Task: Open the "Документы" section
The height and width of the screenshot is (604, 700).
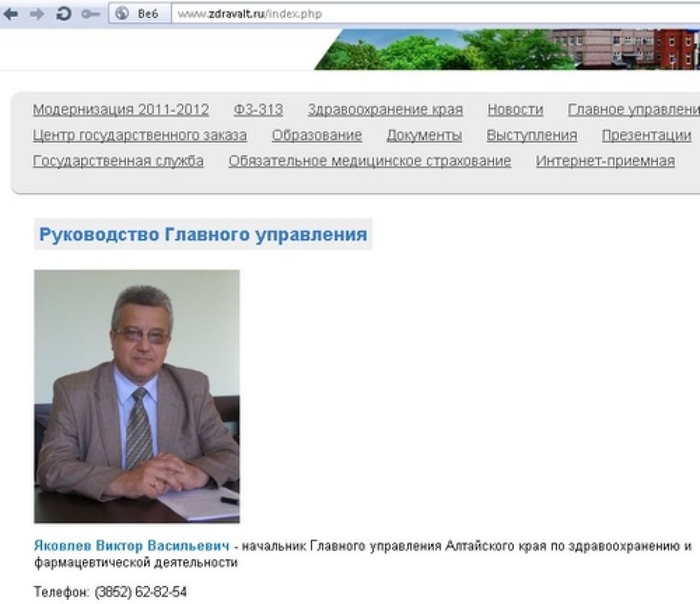Action: tap(425, 135)
